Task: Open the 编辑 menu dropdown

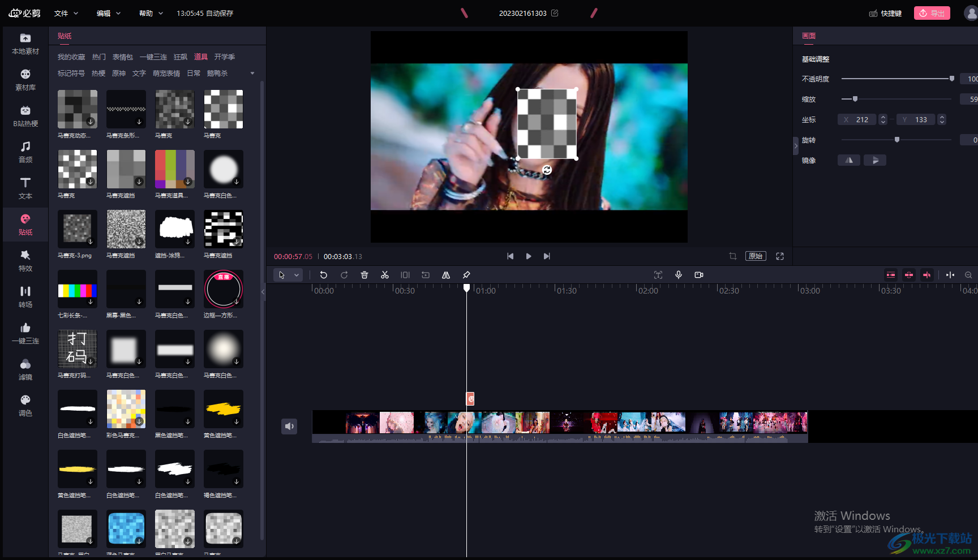Action: pyautogui.click(x=109, y=13)
